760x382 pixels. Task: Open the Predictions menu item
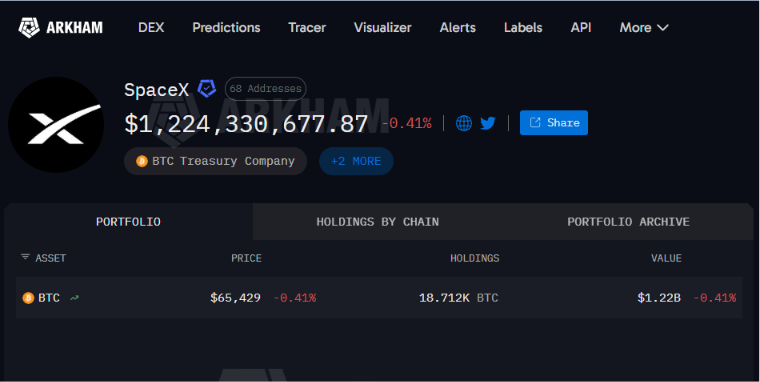pos(226,28)
